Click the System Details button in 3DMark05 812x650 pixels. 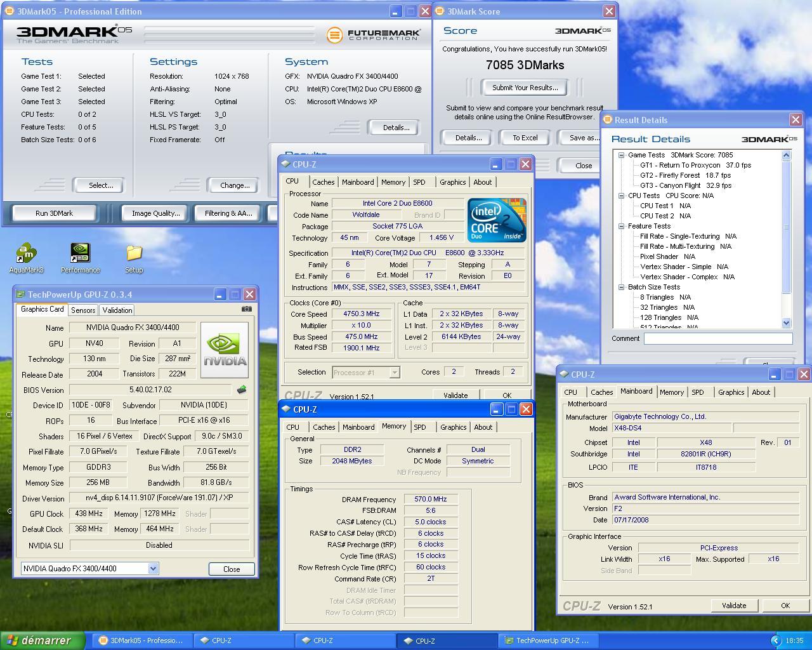pyautogui.click(x=396, y=128)
